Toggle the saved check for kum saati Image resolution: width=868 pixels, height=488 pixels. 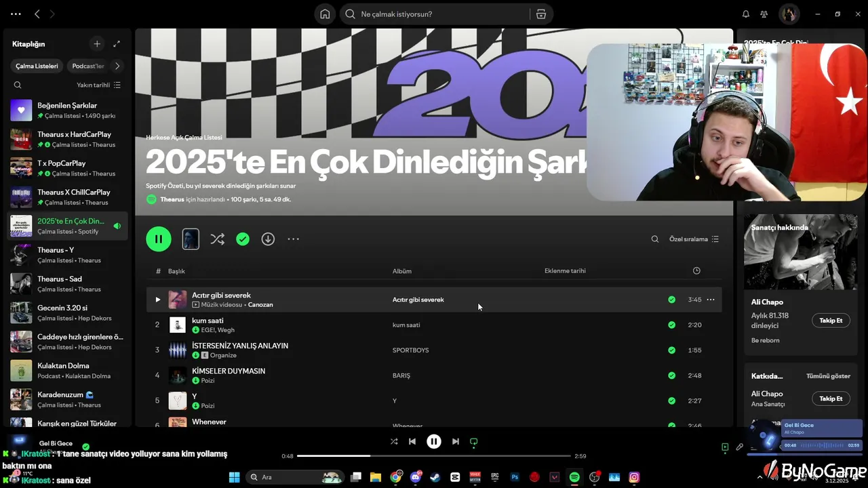[x=671, y=325]
